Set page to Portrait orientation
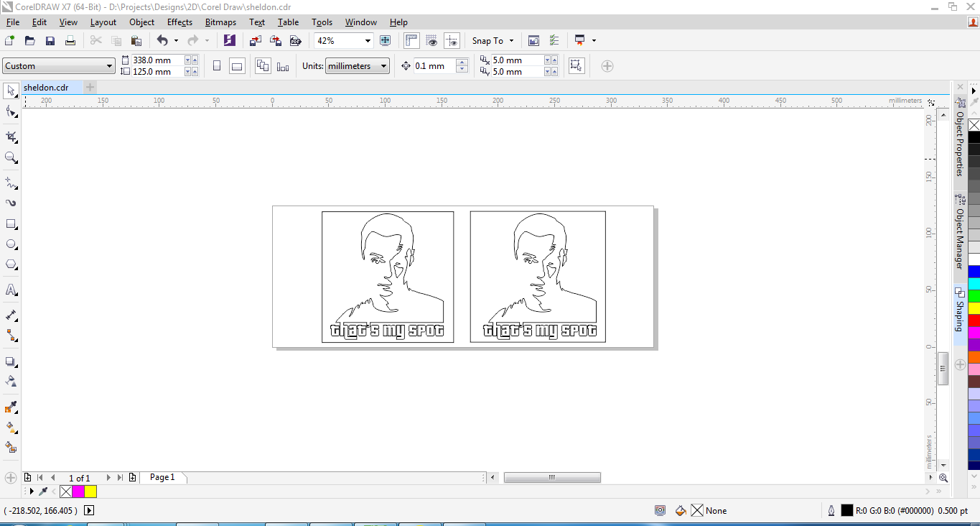The image size is (980, 526). pyautogui.click(x=217, y=66)
